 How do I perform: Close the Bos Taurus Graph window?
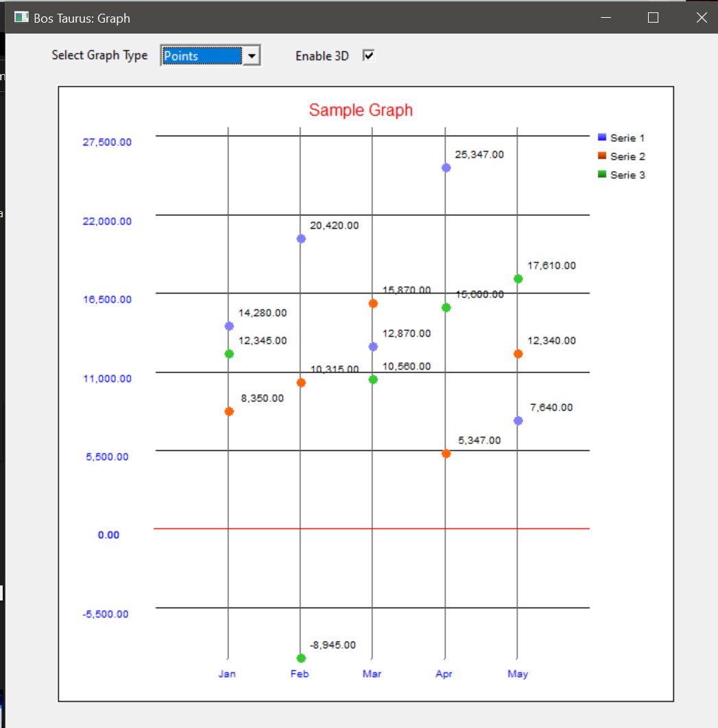click(x=701, y=18)
